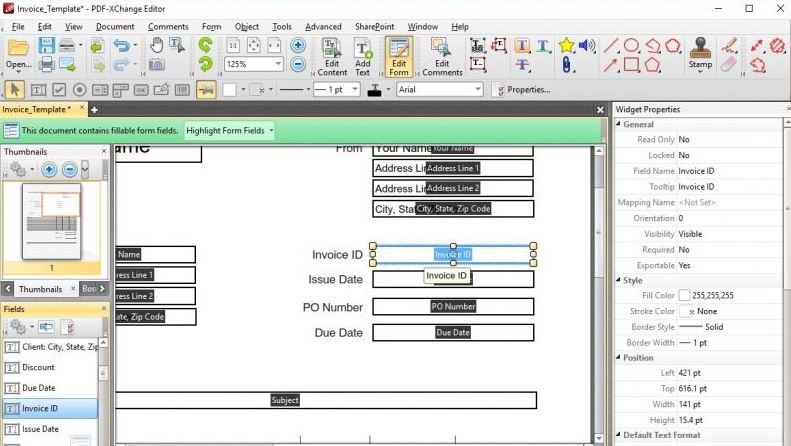
Task: Click the toolbar fill color white swatch
Action: (x=230, y=90)
